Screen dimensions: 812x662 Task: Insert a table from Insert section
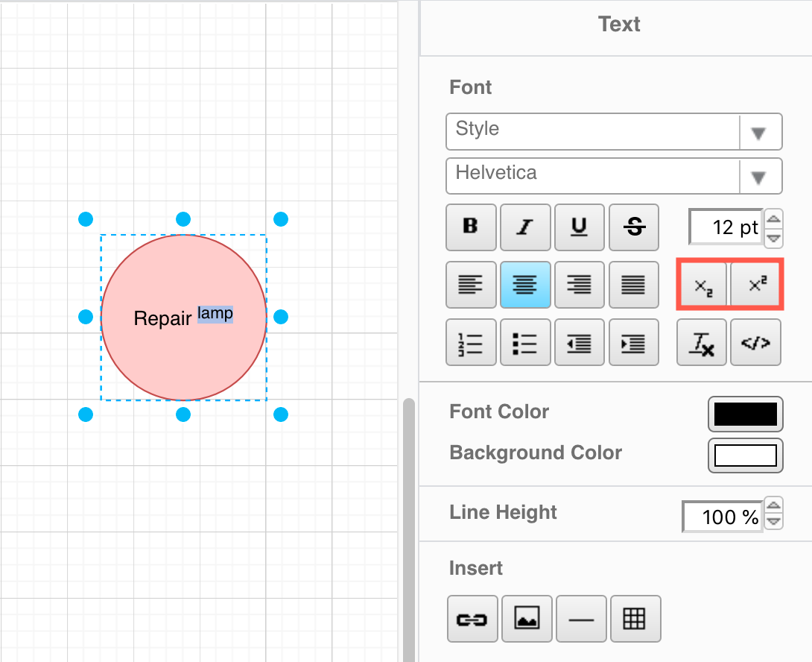[634, 619]
